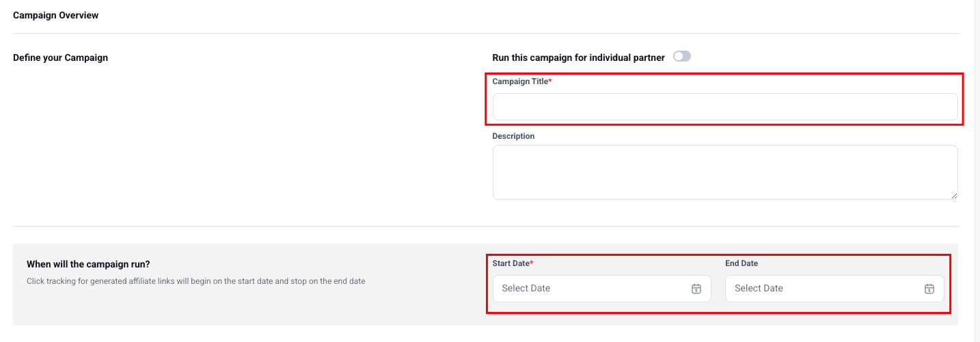
Task: Focus the Description text area
Action: (x=724, y=172)
